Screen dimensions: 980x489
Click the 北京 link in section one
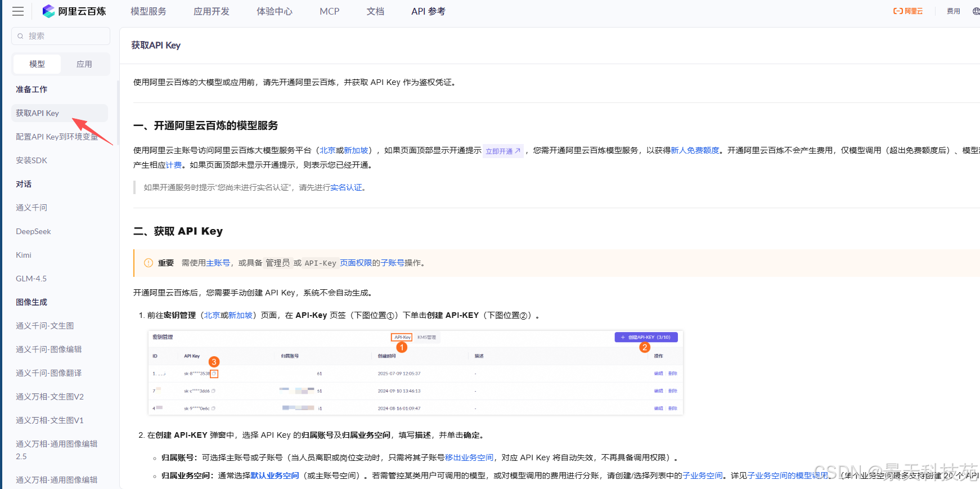pyautogui.click(x=327, y=150)
